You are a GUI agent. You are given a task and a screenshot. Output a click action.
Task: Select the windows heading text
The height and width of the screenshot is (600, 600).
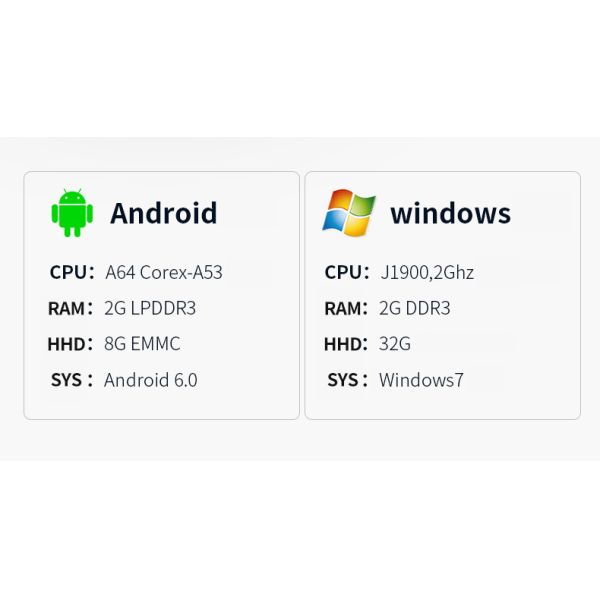(450, 213)
